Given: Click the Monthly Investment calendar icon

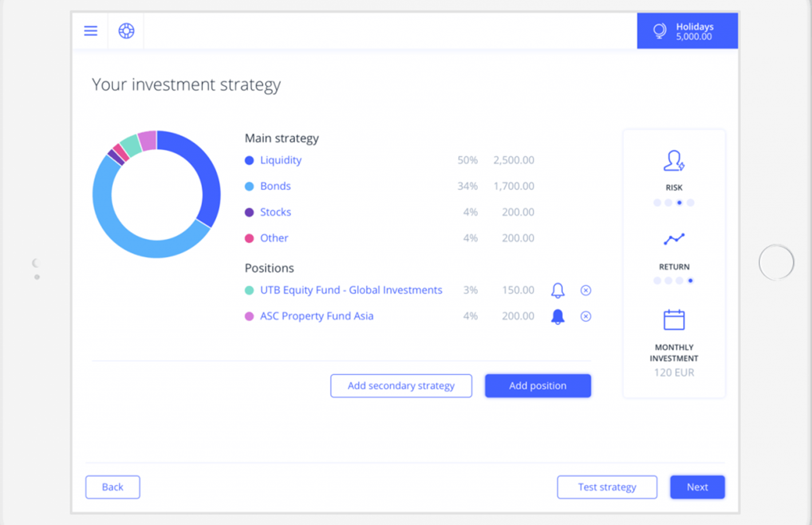Looking at the screenshot, I should click(674, 320).
